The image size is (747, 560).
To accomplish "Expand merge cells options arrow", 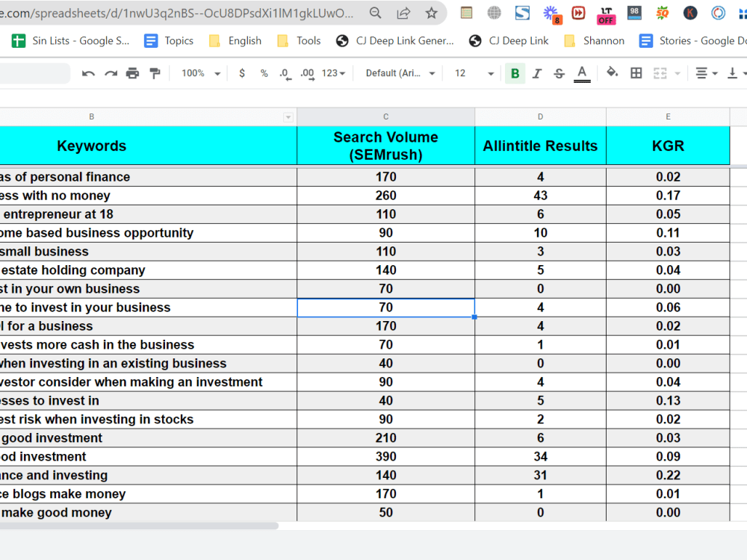I will 678,74.
